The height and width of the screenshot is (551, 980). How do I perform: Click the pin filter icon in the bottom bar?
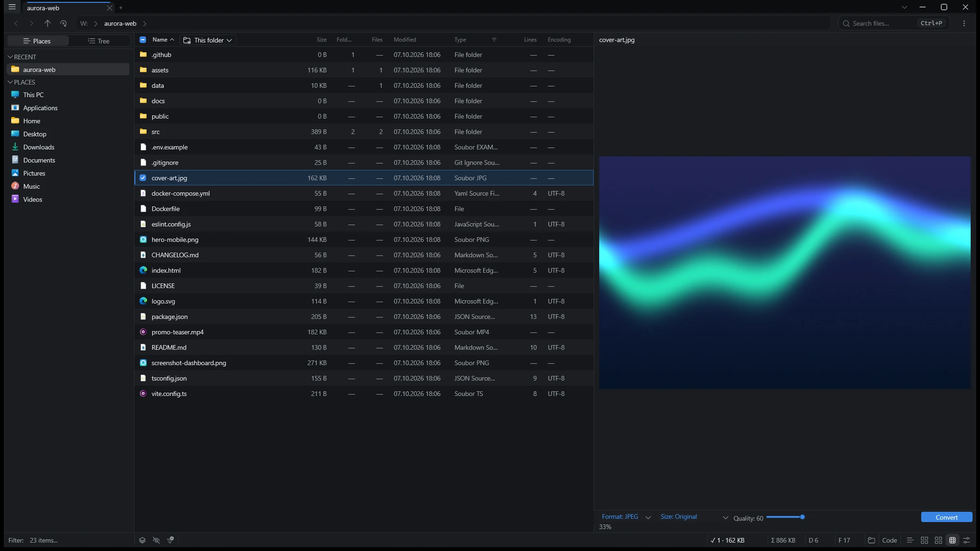170,540
